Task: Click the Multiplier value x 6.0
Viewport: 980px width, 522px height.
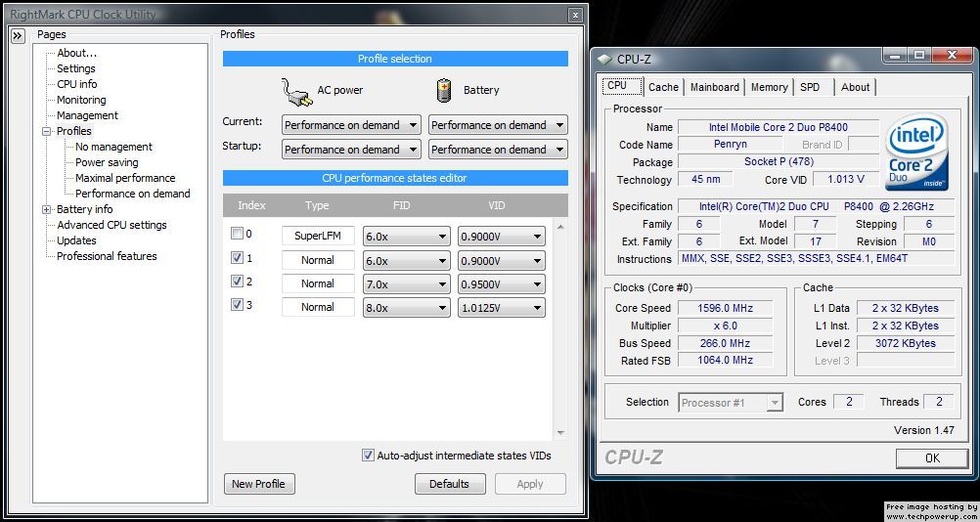Action: (725, 326)
